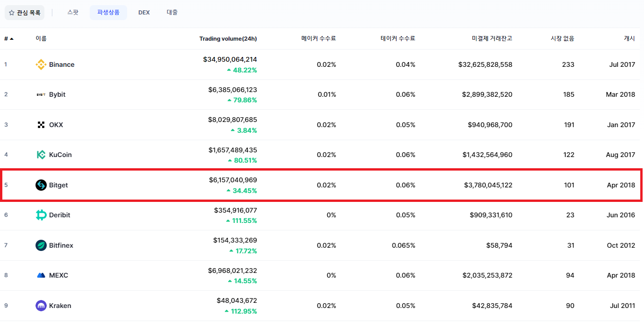644x322 pixels.
Task: Click Kraken open interest $42,835,784
Action: (x=492, y=306)
